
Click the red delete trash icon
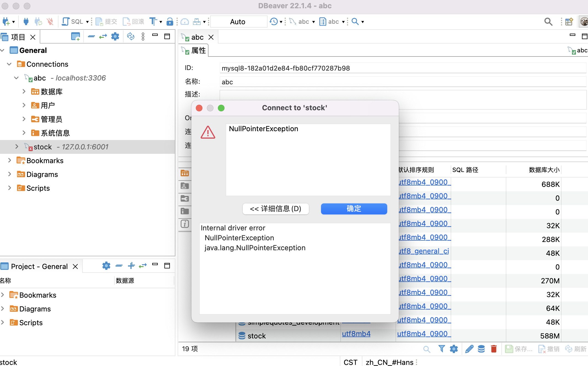click(494, 349)
